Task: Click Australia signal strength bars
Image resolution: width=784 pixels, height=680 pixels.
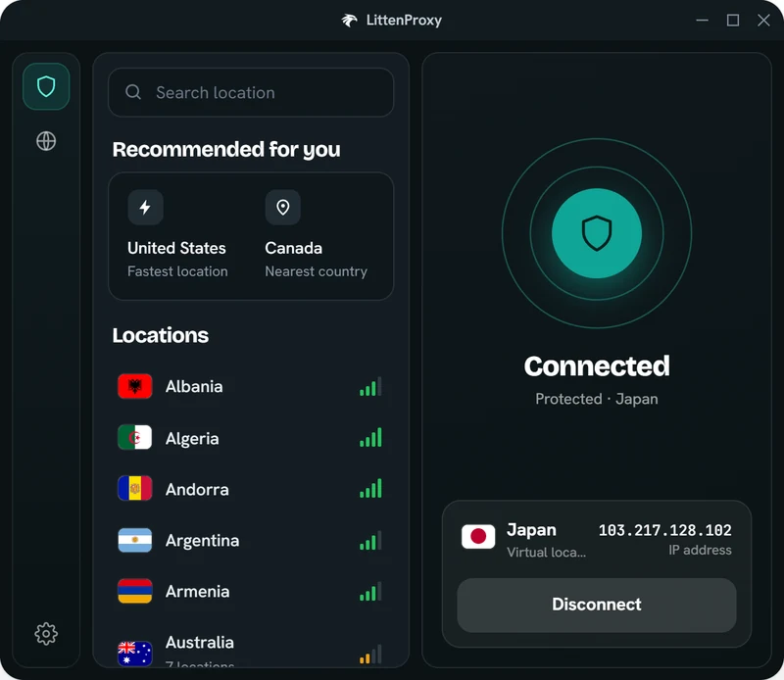Action: (370, 654)
